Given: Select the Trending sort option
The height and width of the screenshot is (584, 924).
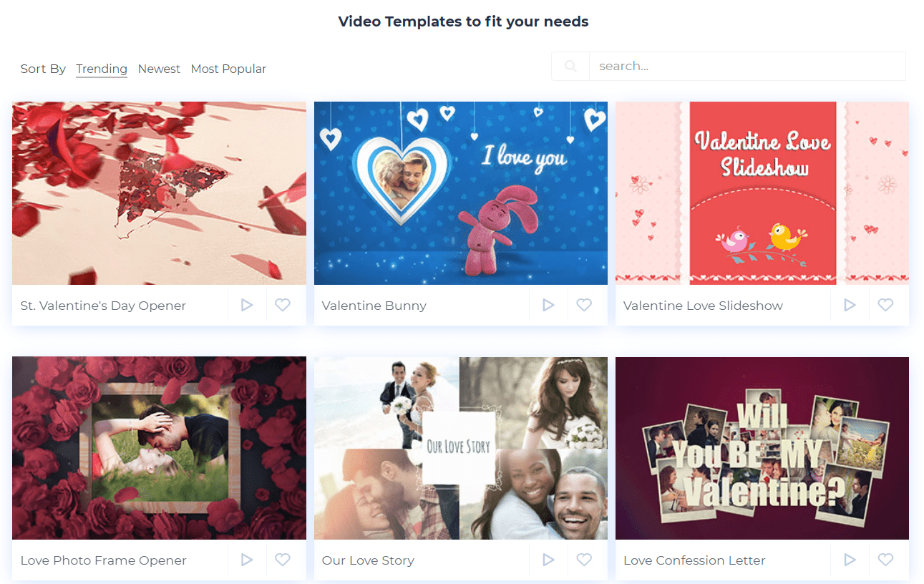Looking at the screenshot, I should click(101, 69).
